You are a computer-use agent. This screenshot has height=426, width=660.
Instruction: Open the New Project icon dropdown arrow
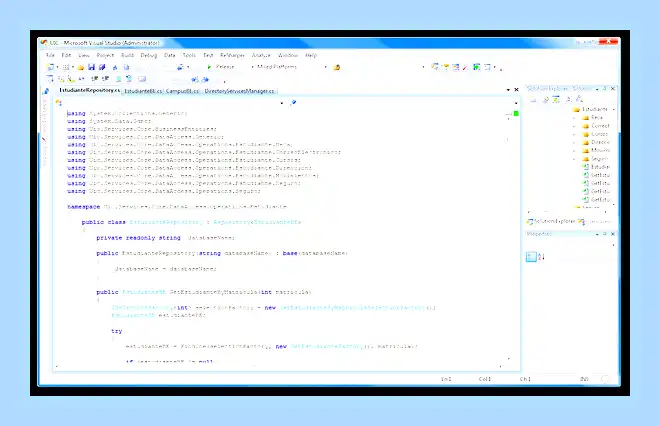(57, 67)
